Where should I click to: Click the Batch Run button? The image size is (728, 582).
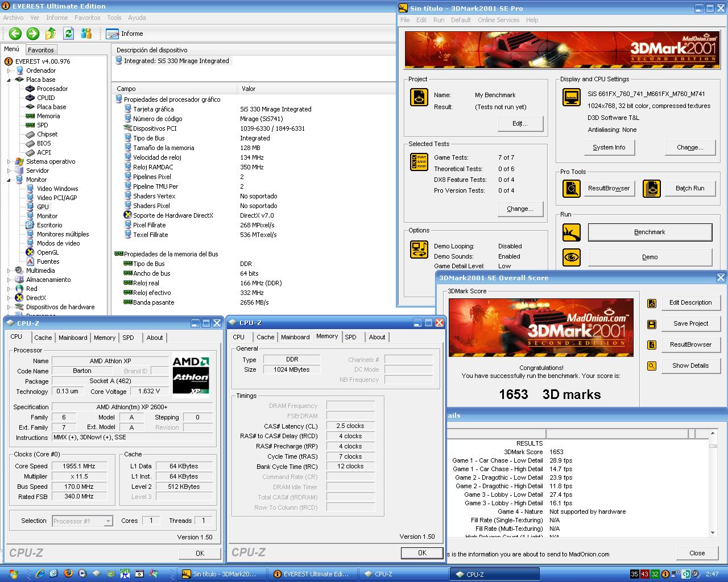pos(690,188)
